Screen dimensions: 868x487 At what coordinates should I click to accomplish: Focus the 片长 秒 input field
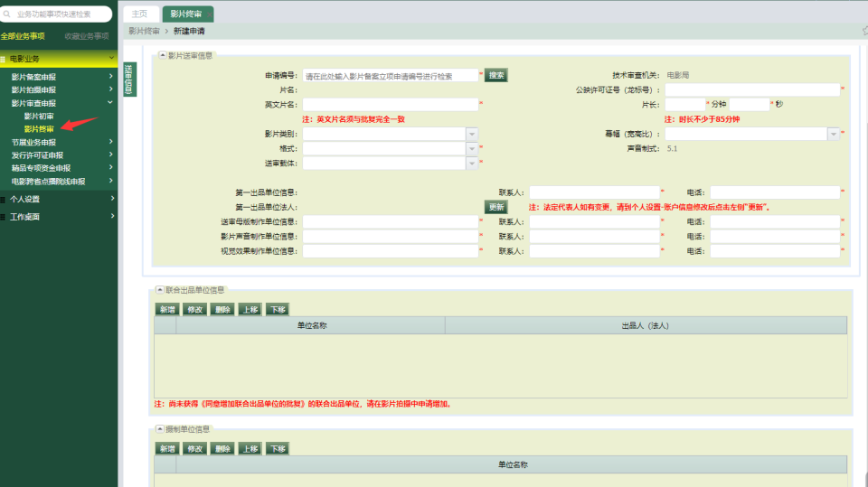(x=750, y=104)
